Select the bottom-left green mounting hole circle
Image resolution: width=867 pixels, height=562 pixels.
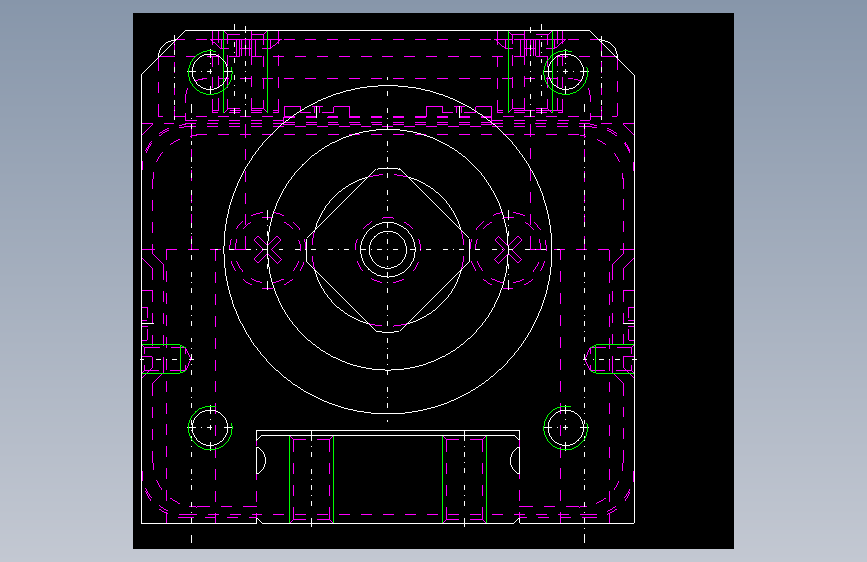point(210,428)
